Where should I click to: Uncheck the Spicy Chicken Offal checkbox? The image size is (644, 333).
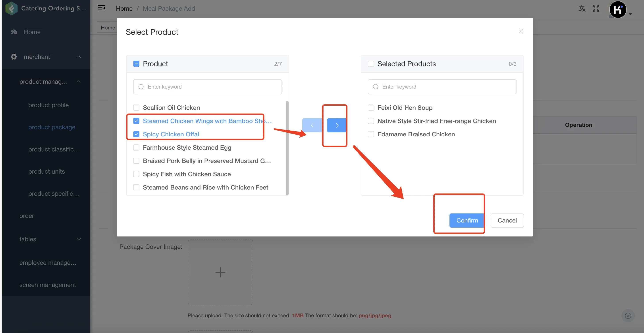136,134
